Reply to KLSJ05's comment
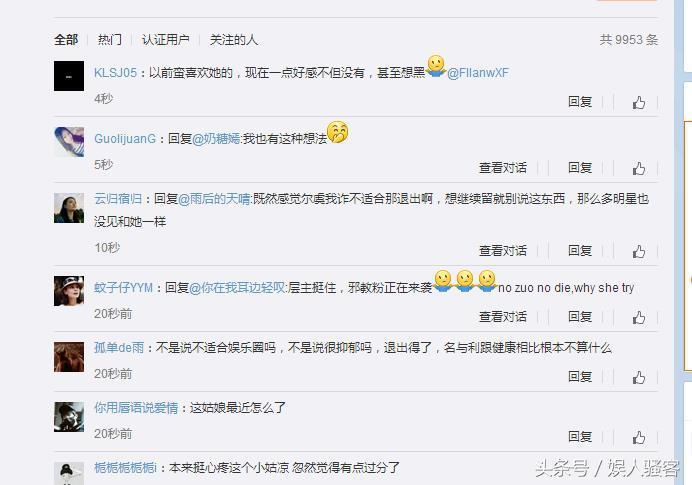This screenshot has width=692, height=485. (x=579, y=102)
